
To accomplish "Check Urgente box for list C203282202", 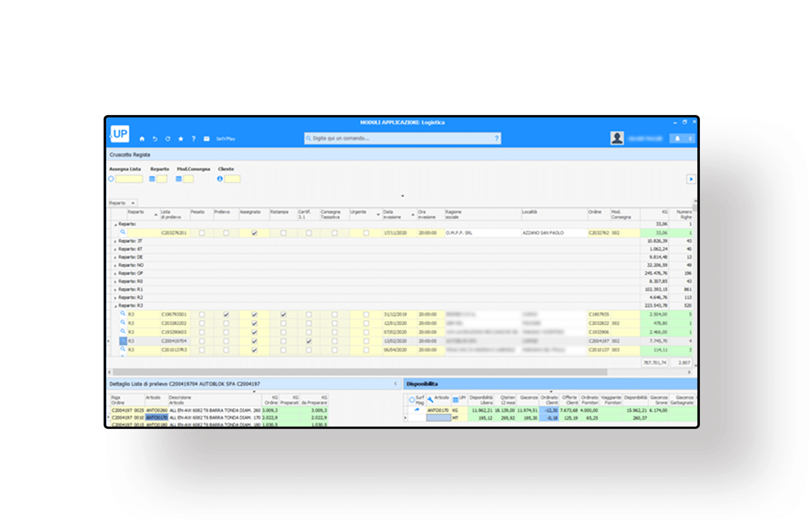I will pyautogui.click(x=366, y=323).
